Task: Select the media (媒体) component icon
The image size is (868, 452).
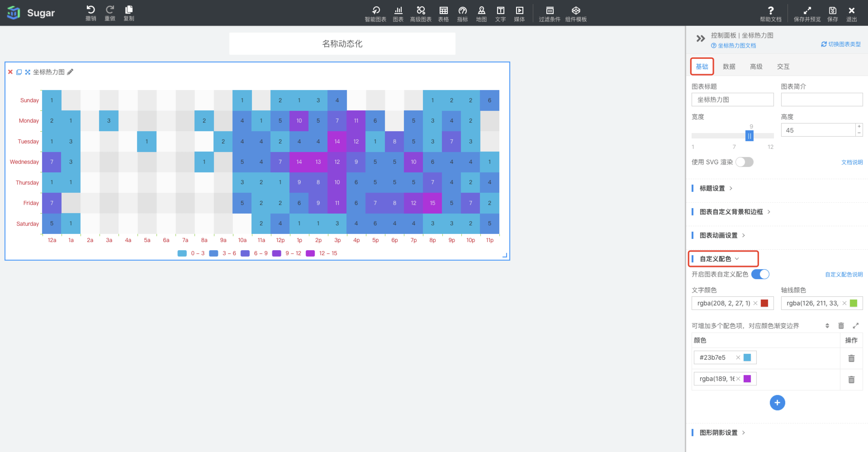Action: click(x=519, y=14)
